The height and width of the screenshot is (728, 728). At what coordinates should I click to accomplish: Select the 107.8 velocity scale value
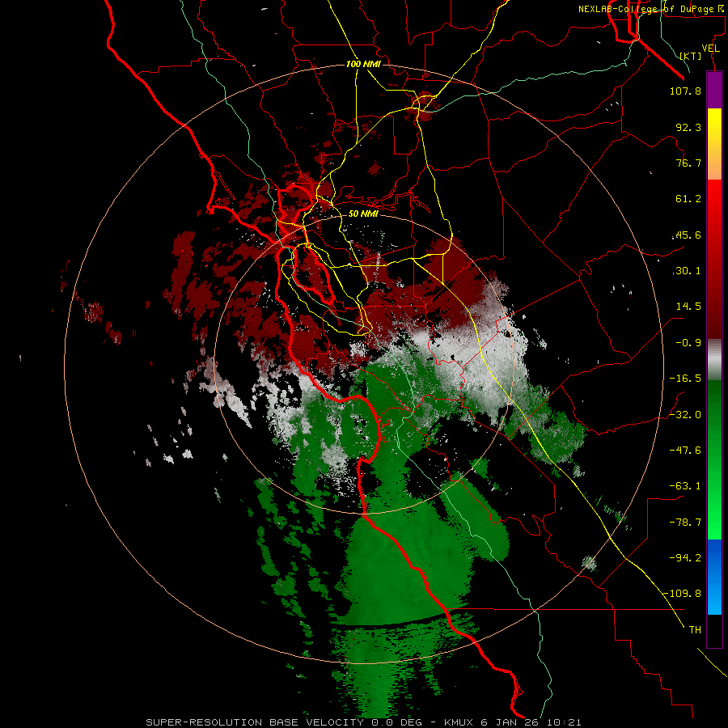pyautogui.click(x=685, y=91)
